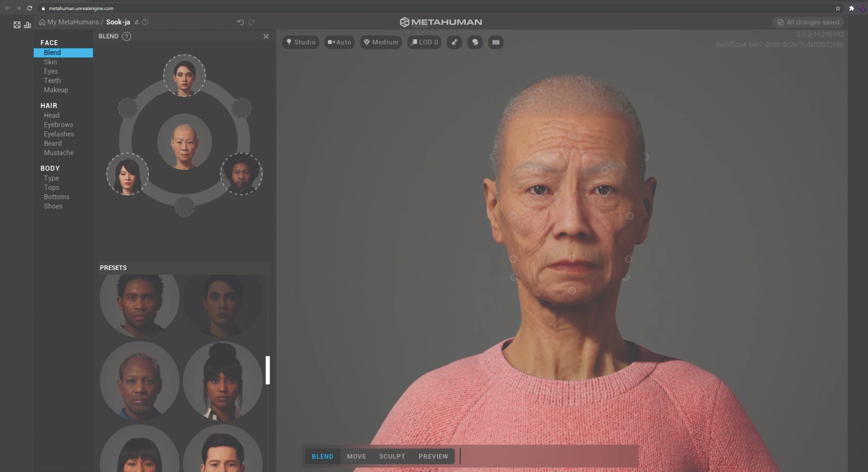Screen dimensions: 868x472
Task: Open the Medium quality dropdown
Action: (x=381, y=42)
